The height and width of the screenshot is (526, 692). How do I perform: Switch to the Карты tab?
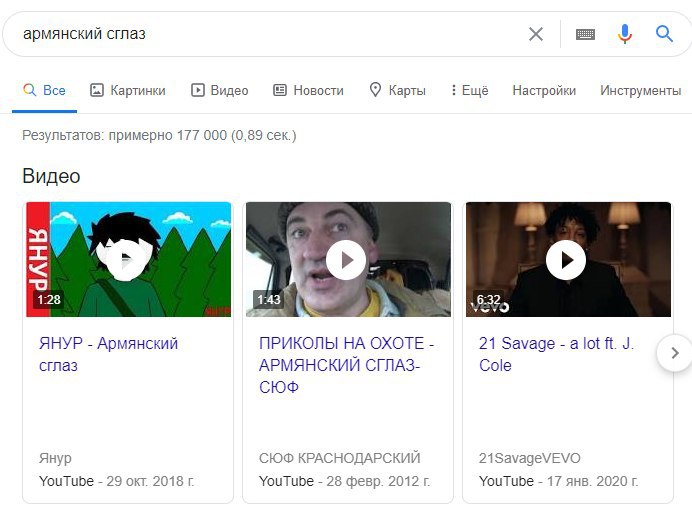pos(397,90)
